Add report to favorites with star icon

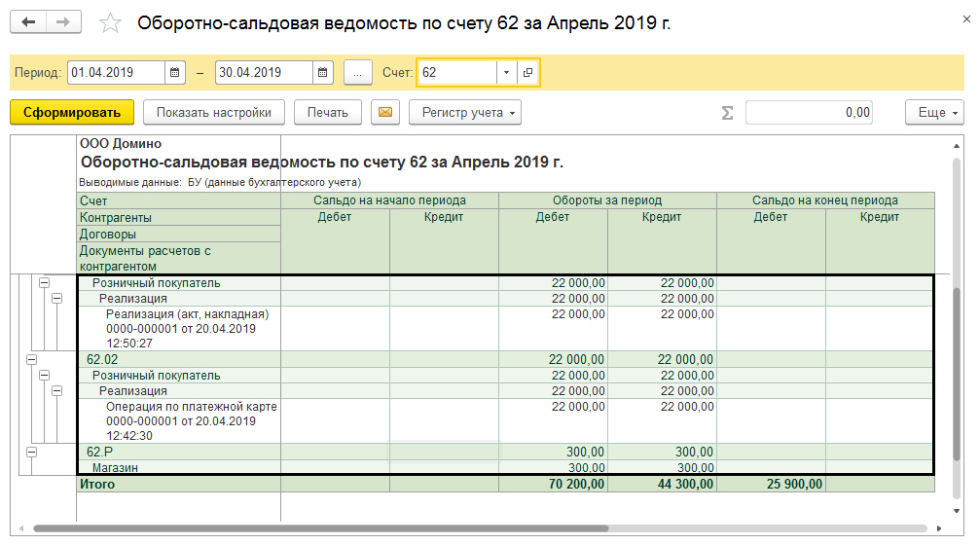click(111, 22)
